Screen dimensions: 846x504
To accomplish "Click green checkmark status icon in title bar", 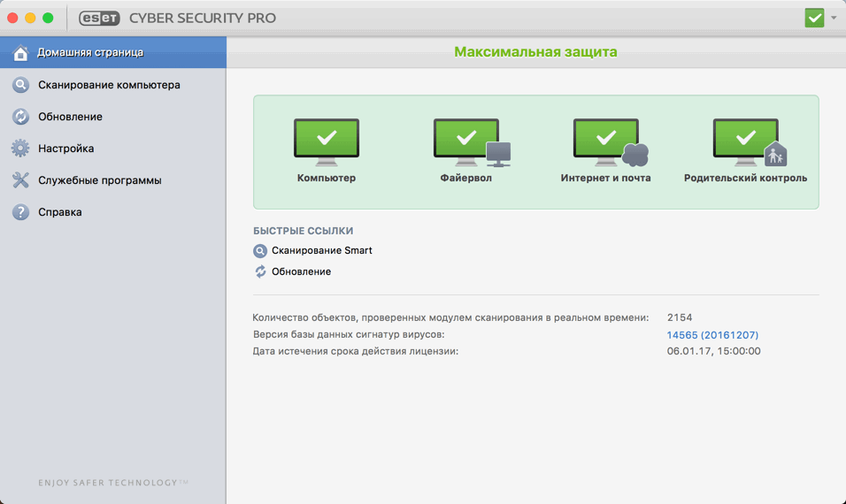I will click(x=814, y=18).
